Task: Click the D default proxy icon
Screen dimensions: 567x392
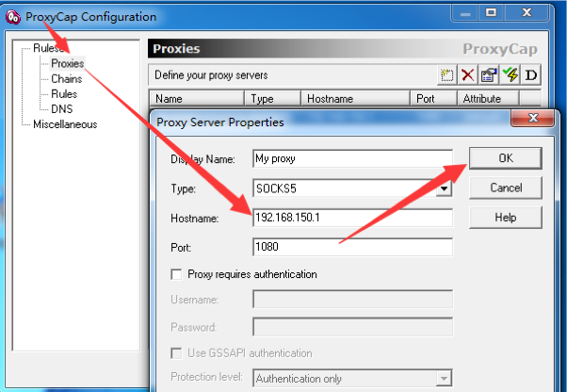Action: tap(531, 75)
